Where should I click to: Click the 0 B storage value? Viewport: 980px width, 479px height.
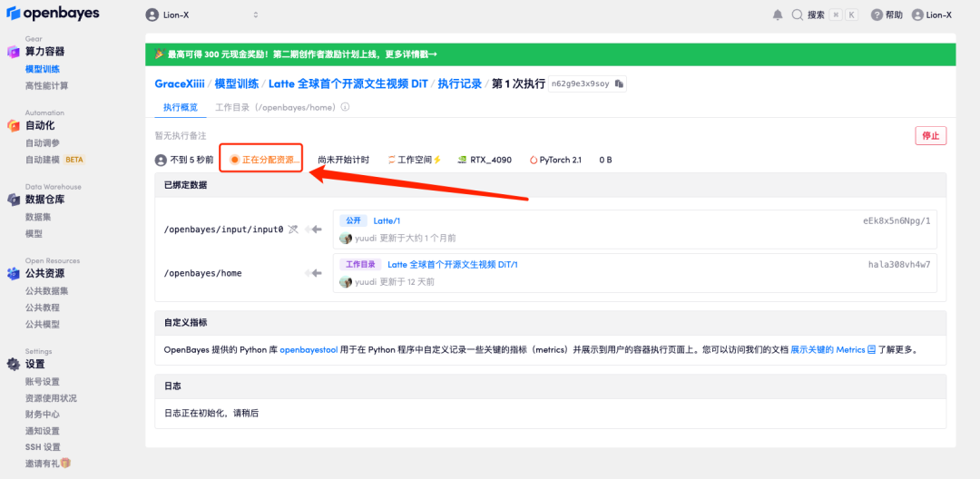point(605,160)
